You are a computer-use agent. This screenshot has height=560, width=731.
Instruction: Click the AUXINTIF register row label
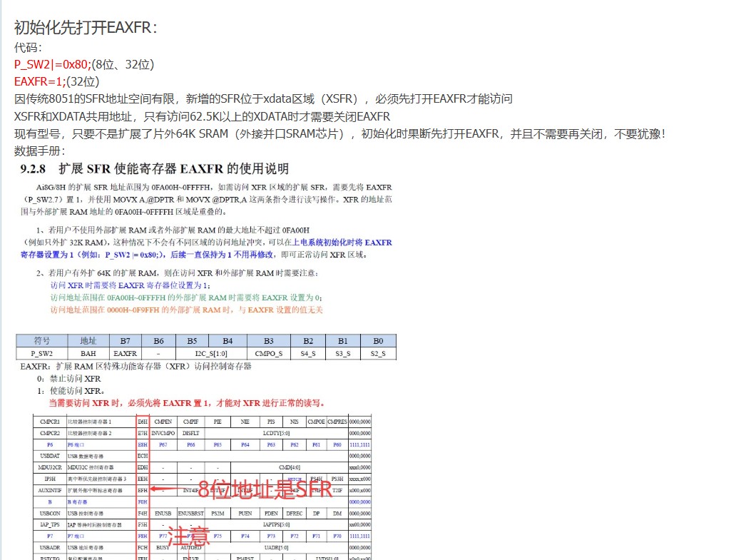[50, 490]
